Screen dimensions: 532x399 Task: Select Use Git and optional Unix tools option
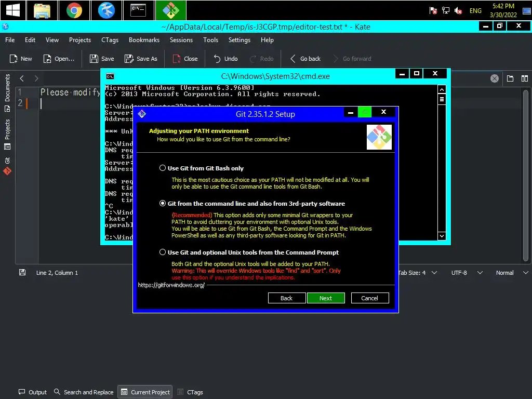click(x=163, y=252)
